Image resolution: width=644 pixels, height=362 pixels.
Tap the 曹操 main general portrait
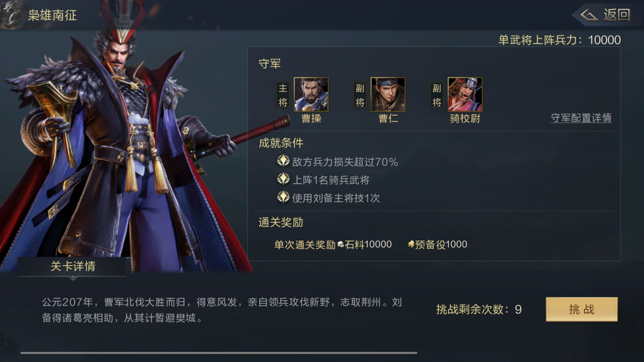(x=311, y=94)
